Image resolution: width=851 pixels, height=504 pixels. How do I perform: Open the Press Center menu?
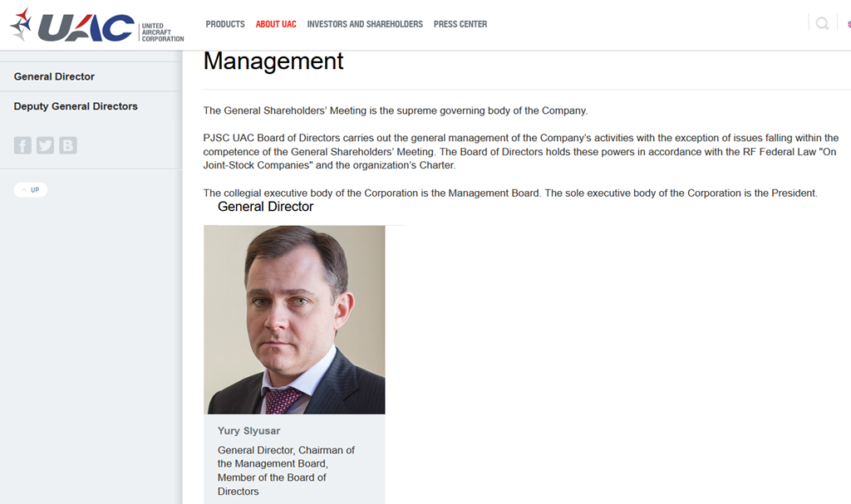click(x=460, y=24)
